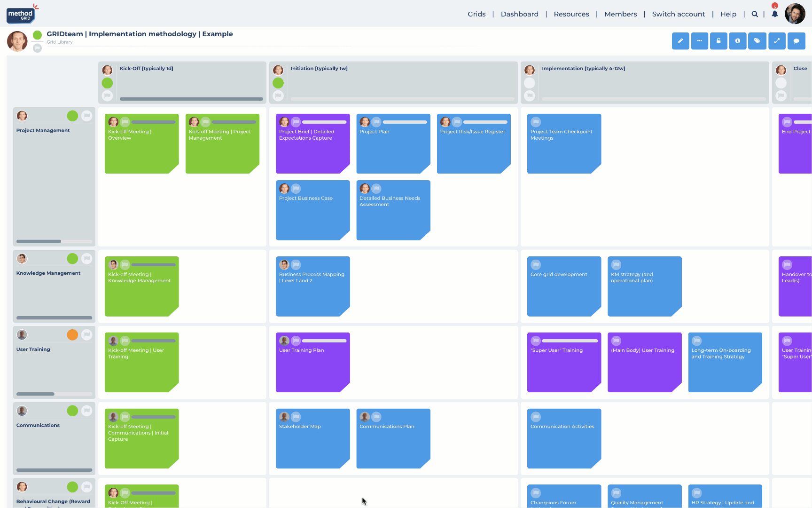Click the Knowledge Management row title
812x508 pixels.
(48, 273)
